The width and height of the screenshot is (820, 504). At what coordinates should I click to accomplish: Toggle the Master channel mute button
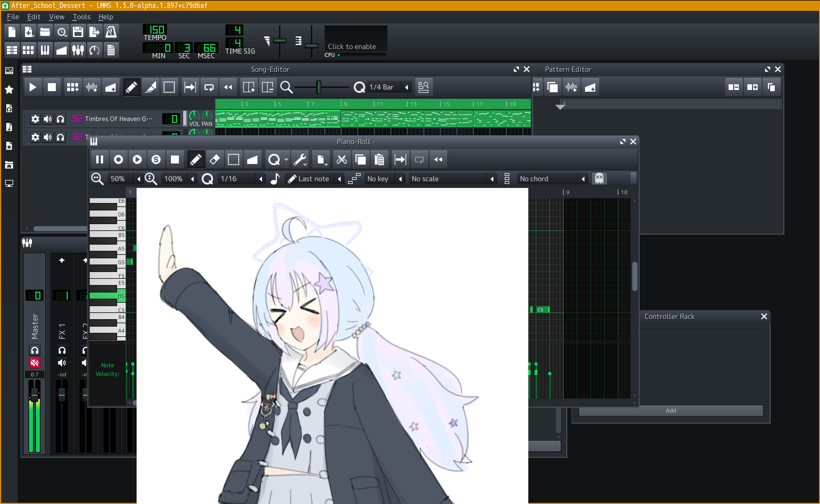(35, 363)
